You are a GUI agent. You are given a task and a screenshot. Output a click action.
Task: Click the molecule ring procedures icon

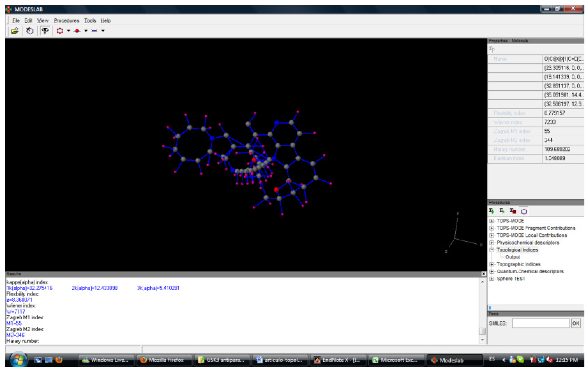[524, 211]
